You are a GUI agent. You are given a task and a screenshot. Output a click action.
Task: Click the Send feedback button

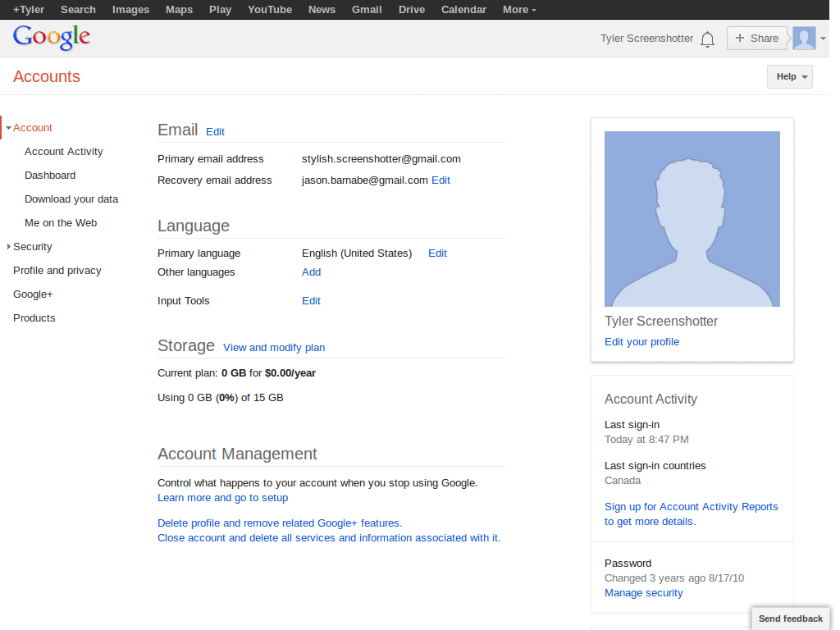click(x=790, y=619)
